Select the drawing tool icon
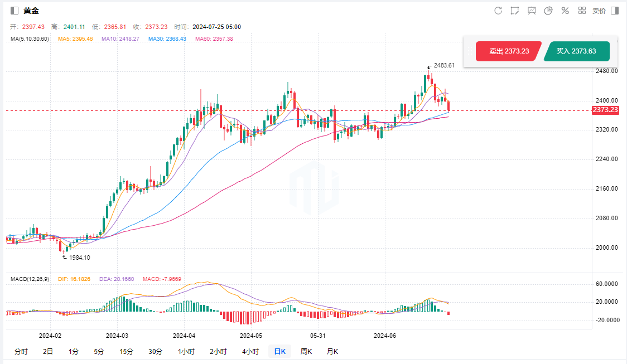This screenshot has width=627, height=364. pyautogui.click(x=515, y=11)
